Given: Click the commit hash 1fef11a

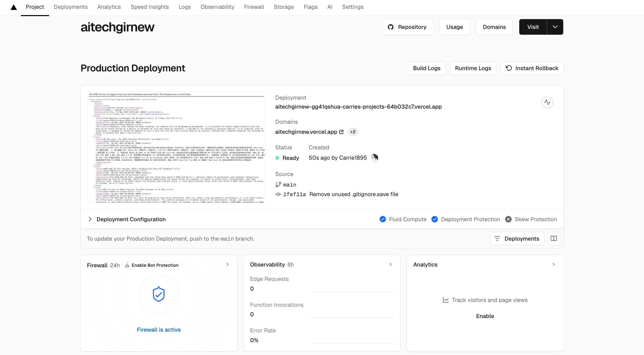Looking at the screenshot, I should [294, 194].
